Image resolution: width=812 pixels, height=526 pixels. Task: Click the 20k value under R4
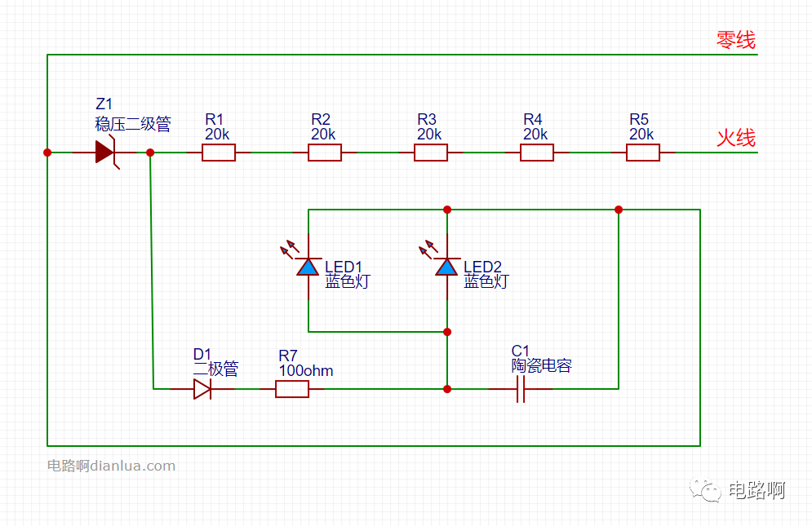tap(535, 134)
